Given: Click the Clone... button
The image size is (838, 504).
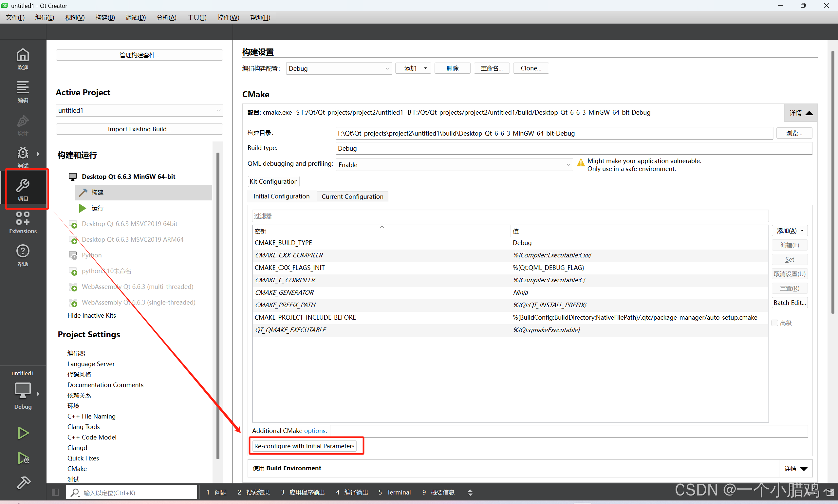Looking at the screenshot, I should [x=531, y=68].
